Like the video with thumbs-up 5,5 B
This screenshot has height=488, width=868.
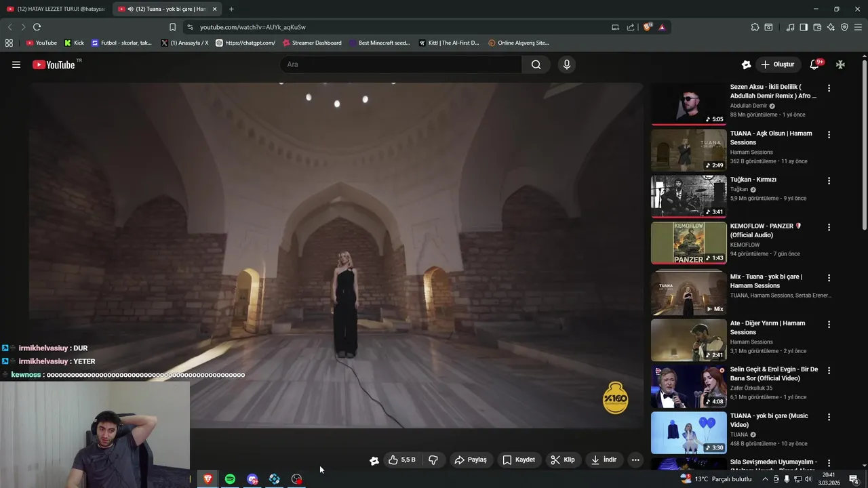401,460
